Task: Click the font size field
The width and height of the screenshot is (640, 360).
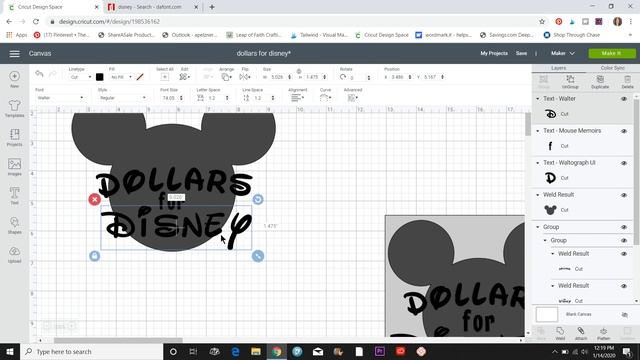Action: [168, 98]
